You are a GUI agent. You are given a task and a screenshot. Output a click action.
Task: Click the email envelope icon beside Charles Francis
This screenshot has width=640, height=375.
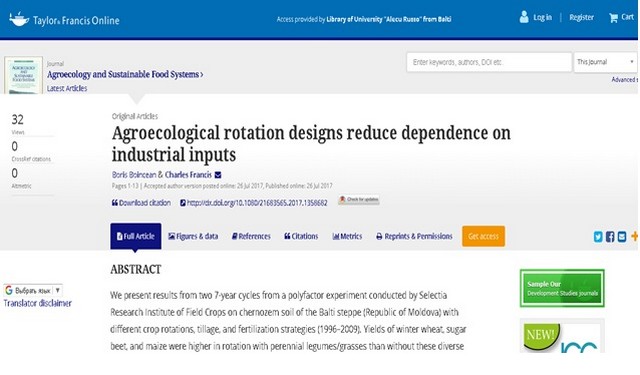[218, 175]
